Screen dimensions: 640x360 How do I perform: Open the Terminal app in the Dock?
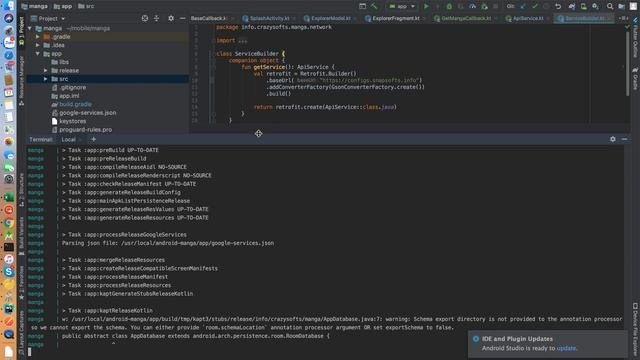click(x=9, y=247)
